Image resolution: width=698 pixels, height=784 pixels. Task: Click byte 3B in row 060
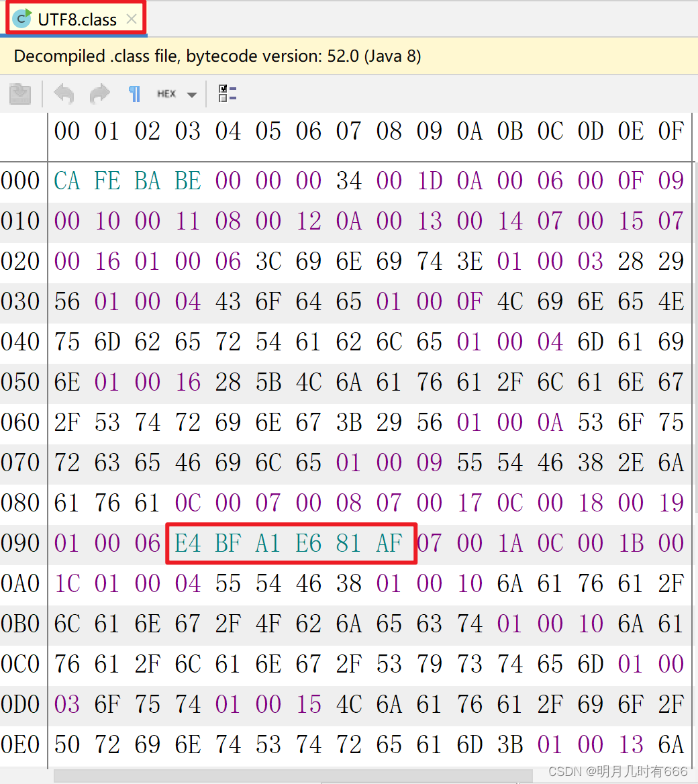point(348,422)
